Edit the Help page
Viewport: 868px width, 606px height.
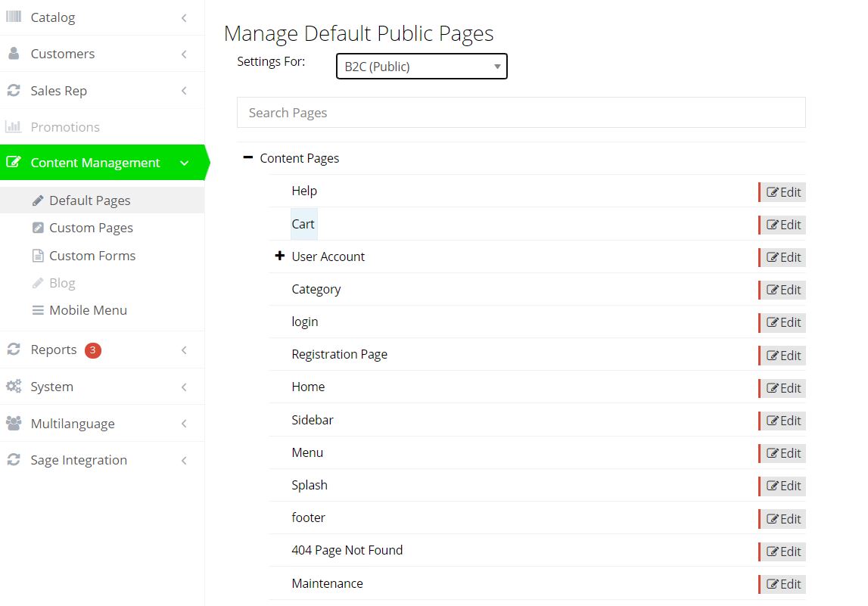pos(783,192)
